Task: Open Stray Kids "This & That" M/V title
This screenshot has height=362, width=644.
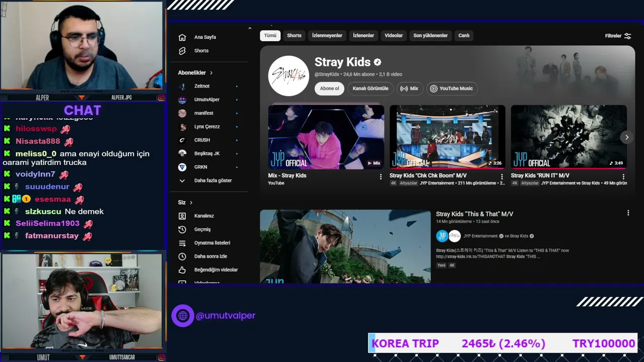Action: [x=474, y=214]
